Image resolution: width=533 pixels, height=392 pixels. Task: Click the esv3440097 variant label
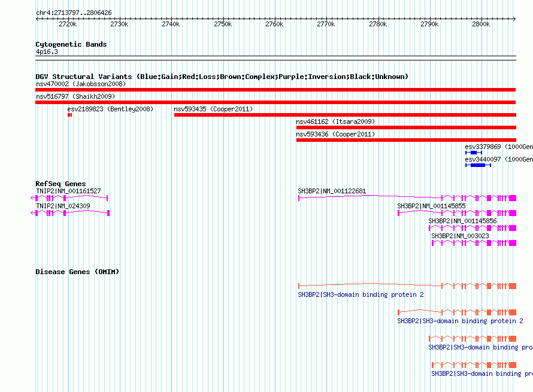tap(499, 159)
